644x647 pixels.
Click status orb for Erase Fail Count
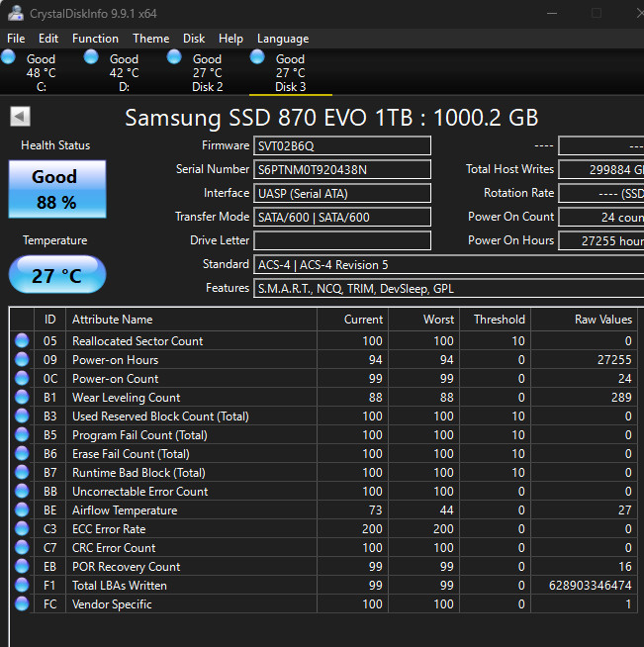pyautogui.click(x=22, y=453)
